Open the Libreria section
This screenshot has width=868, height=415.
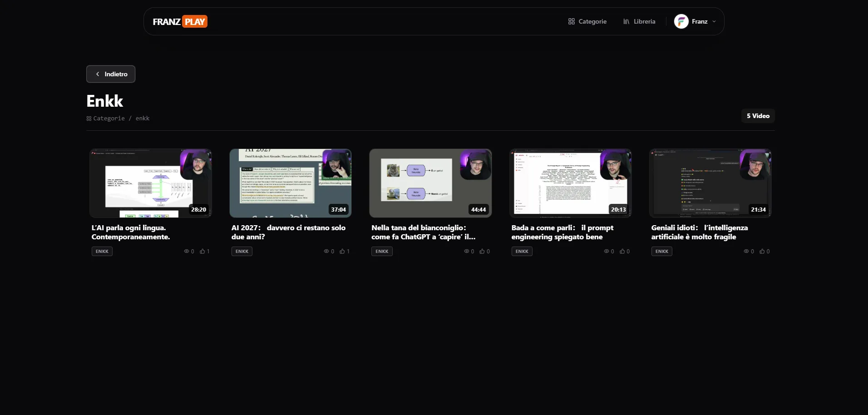[639, 21]
